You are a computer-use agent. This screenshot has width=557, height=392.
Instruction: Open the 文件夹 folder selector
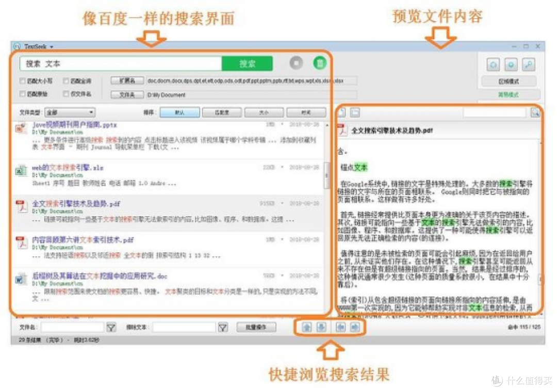pyautogui.click(x=127, y=94)
